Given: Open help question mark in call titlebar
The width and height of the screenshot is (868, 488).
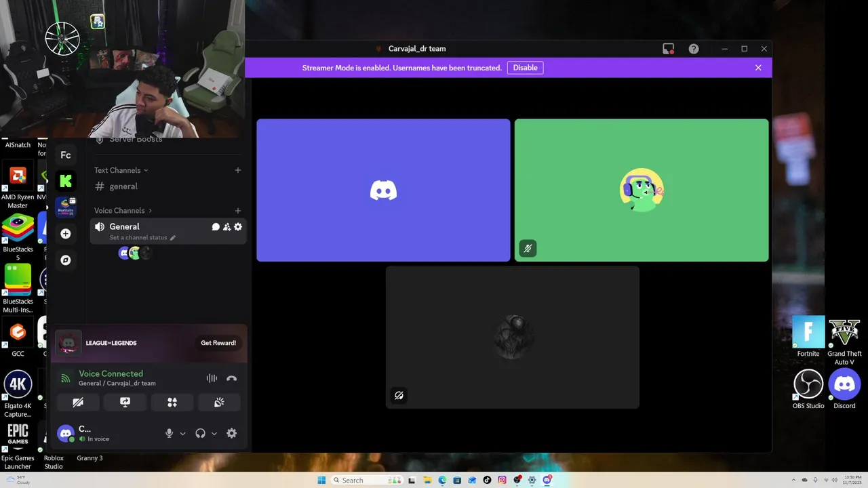Looking at the screenshot, I should pyautogui.click(x=694, y=49).
